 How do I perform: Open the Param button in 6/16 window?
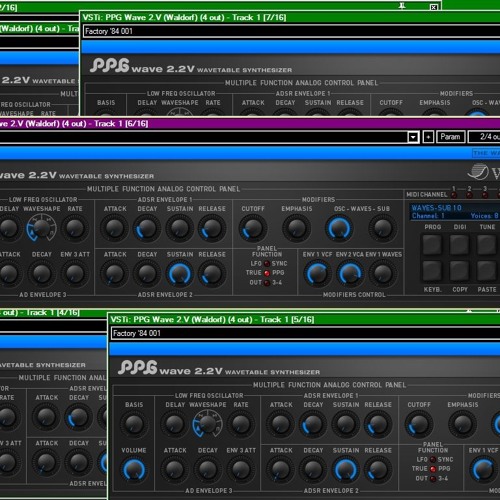[450, 137]
